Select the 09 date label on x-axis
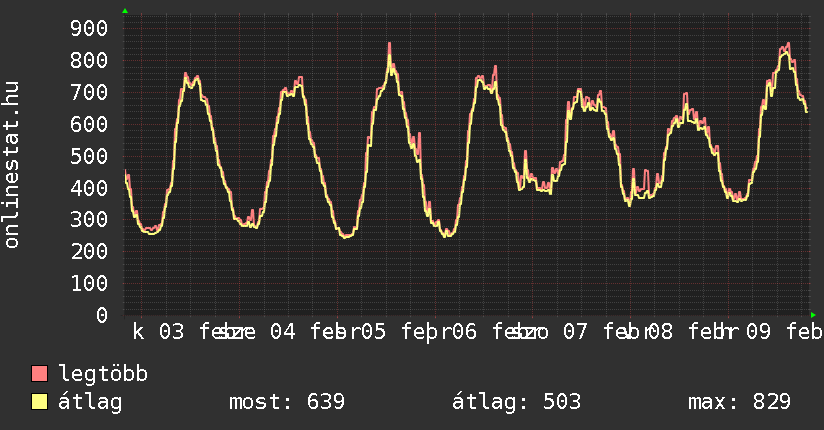This screenshot has height=430, width=824. 760,331
